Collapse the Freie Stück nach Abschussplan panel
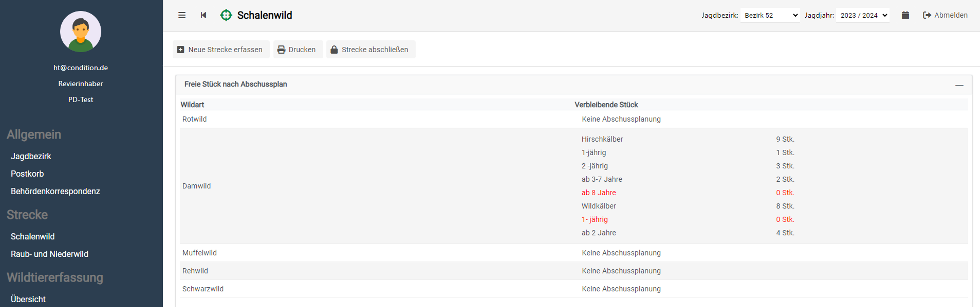 (x=959, y=85)
